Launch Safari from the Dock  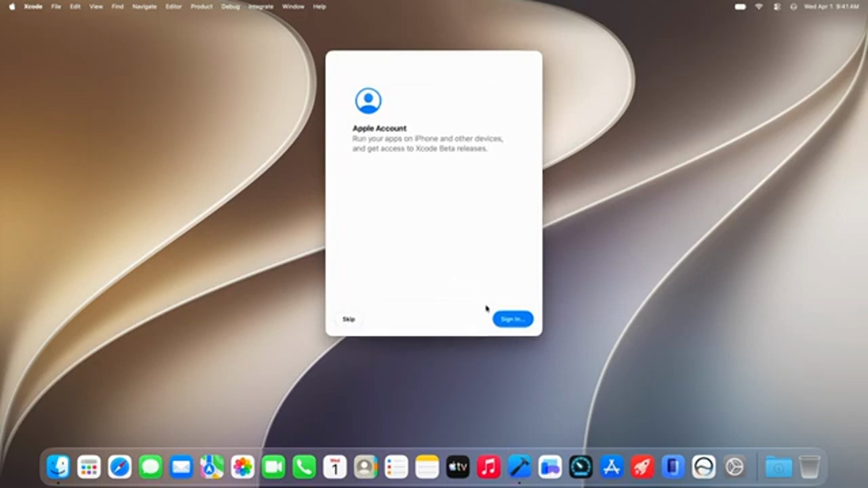tap(120, 467)
